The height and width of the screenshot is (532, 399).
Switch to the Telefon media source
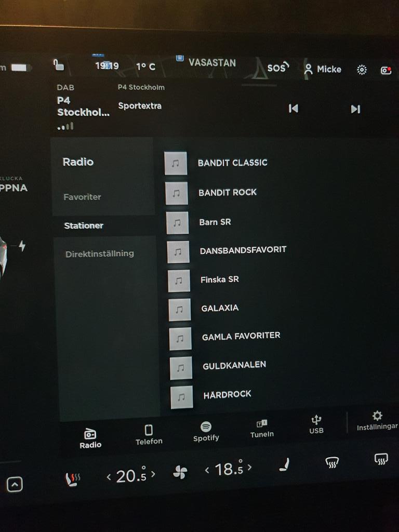(x=149, y=435)
